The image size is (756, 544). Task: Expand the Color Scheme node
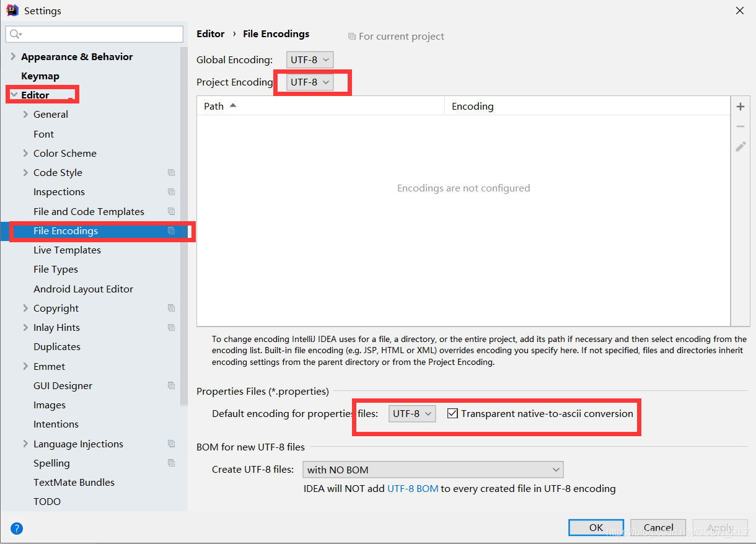[x=25, y=153]
